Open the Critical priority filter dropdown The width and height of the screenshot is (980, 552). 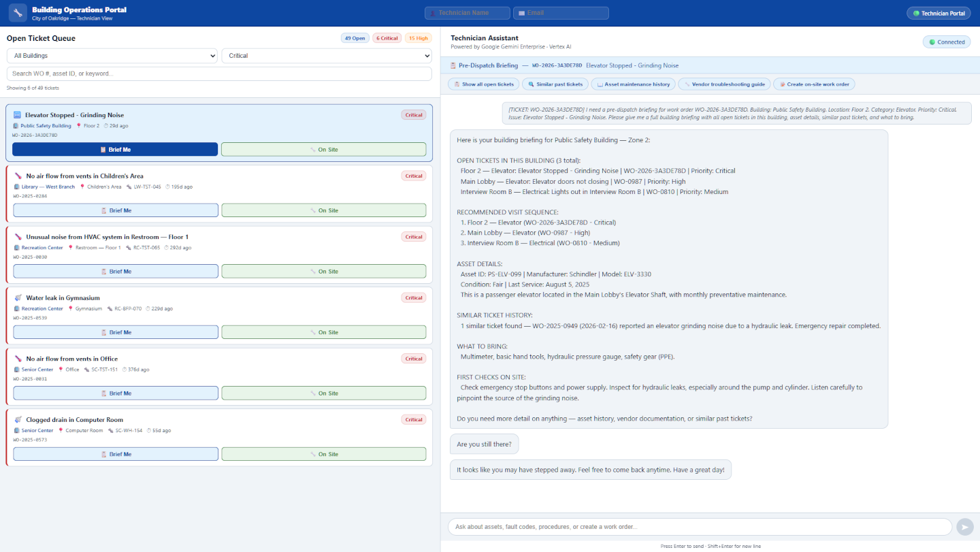click(x=327, y=56)
